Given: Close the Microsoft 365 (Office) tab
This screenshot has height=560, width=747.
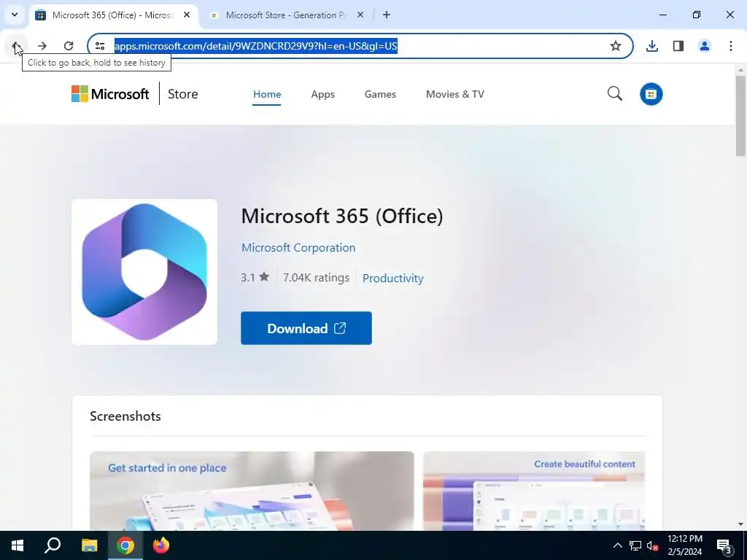Looking at the screenshot, I should point(187,15).
